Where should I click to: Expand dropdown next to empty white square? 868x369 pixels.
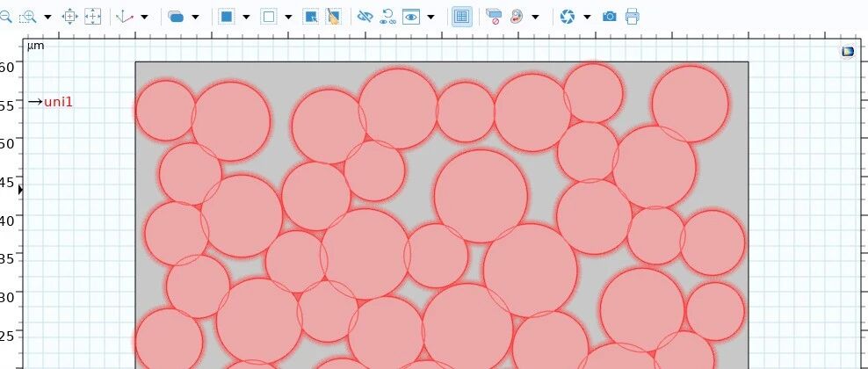[288, 18]
